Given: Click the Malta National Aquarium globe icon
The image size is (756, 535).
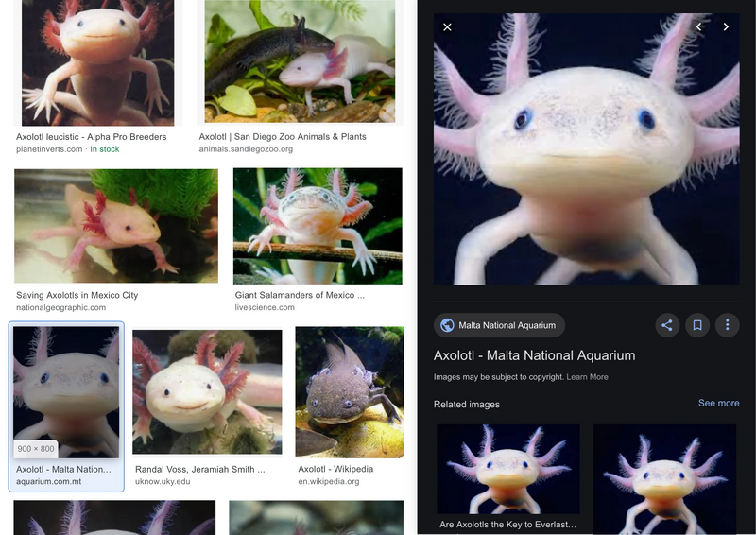Looking at the screenshot, I should tap(447, 325).
